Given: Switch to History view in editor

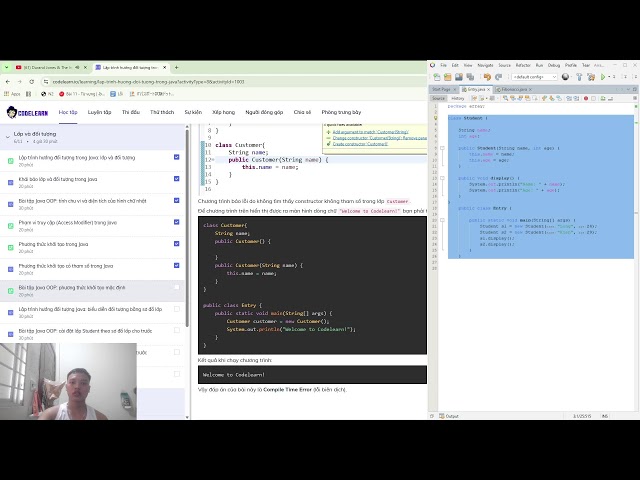Looking at the screenshot, I should coord(458,98).
